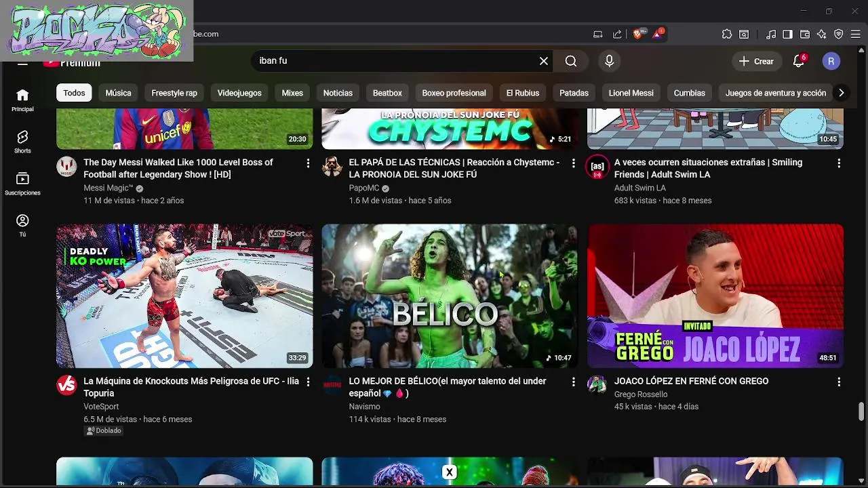Open the PapoMC channel avatar
Viewport: 868px width, 488px height.
click(x=332, y=167)
